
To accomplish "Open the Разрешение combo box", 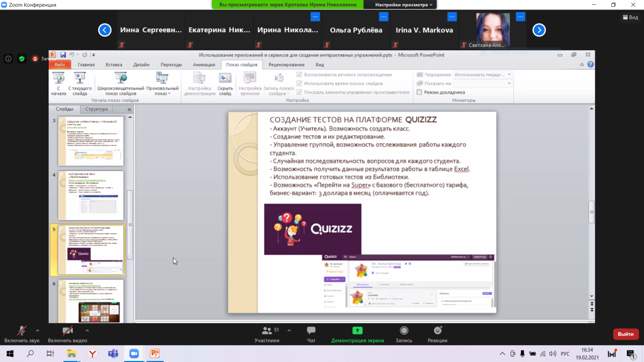I will (483, 75).
